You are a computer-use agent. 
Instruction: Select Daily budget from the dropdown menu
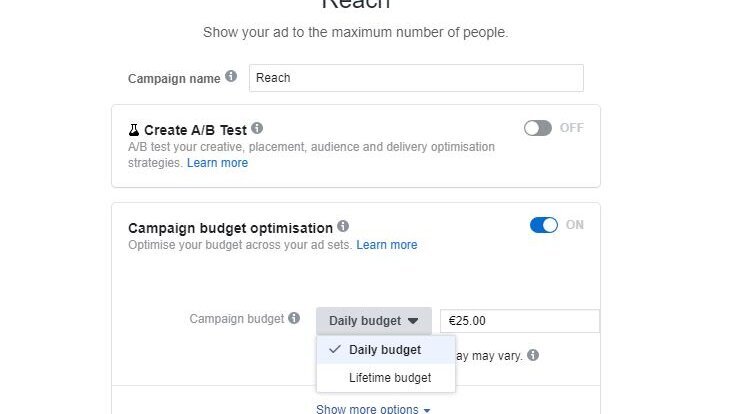385,350
